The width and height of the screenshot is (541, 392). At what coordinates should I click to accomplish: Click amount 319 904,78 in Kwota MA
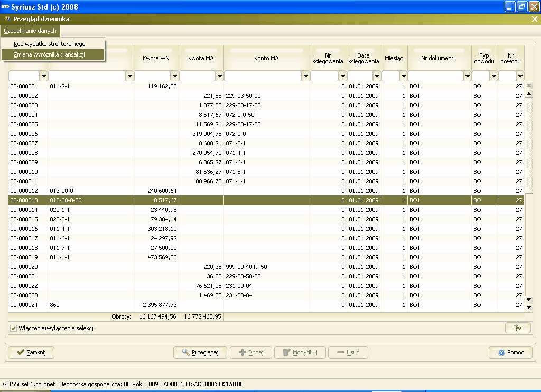[x=207, y=134]
